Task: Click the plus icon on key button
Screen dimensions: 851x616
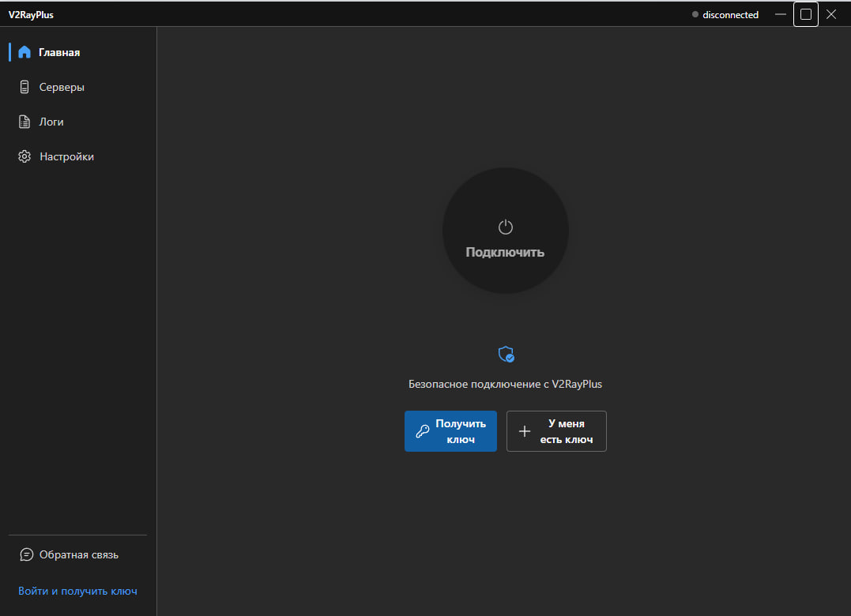Action: pyautogui.click(x=525, y=431)
